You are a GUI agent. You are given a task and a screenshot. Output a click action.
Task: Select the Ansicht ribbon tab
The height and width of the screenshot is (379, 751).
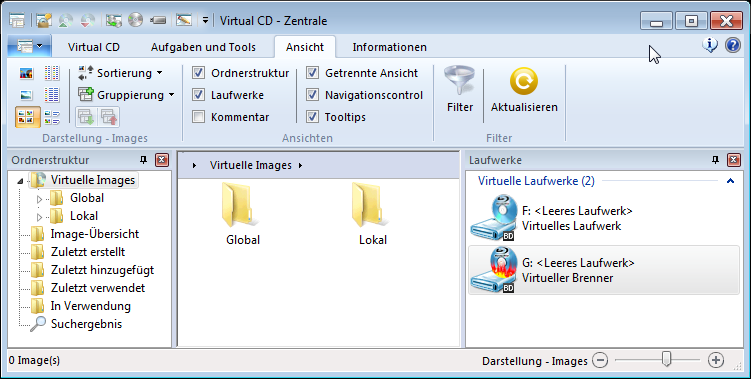click(x=305, y=47)
